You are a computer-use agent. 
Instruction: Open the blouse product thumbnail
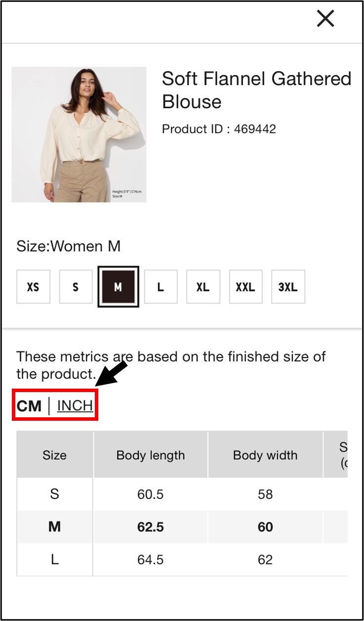pos(79,134)
